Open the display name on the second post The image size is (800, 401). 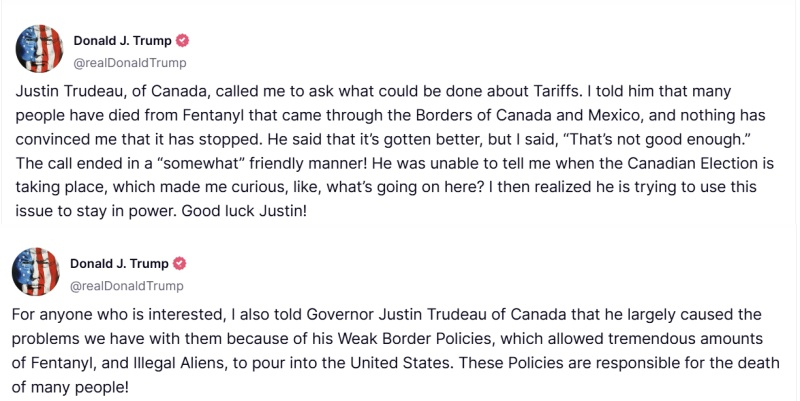pyautogui.click(x=119, y=264)
